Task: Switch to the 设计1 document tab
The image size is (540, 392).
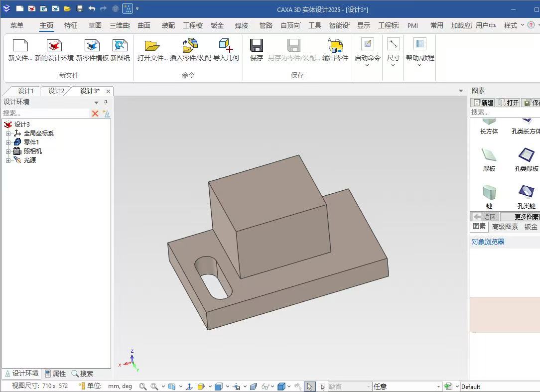Action: click(x=26, y=91)
